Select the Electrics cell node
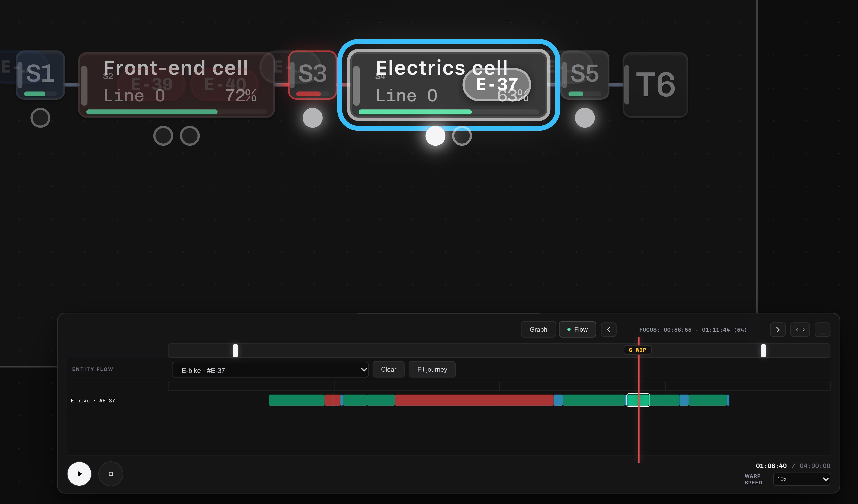 [448, 85]
